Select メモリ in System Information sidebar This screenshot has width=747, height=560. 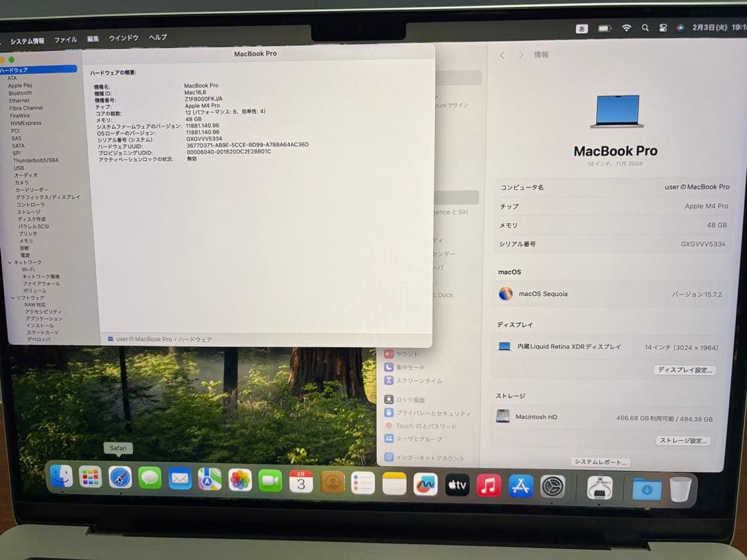point(26,241)
